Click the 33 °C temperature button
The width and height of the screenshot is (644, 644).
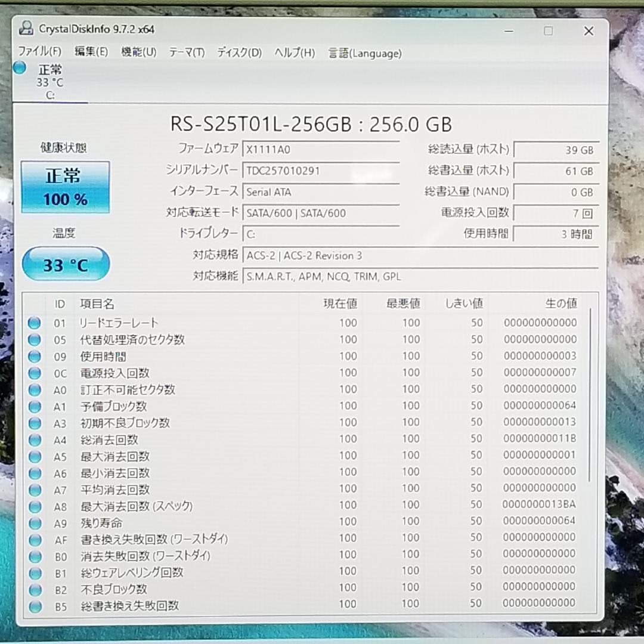66,264
